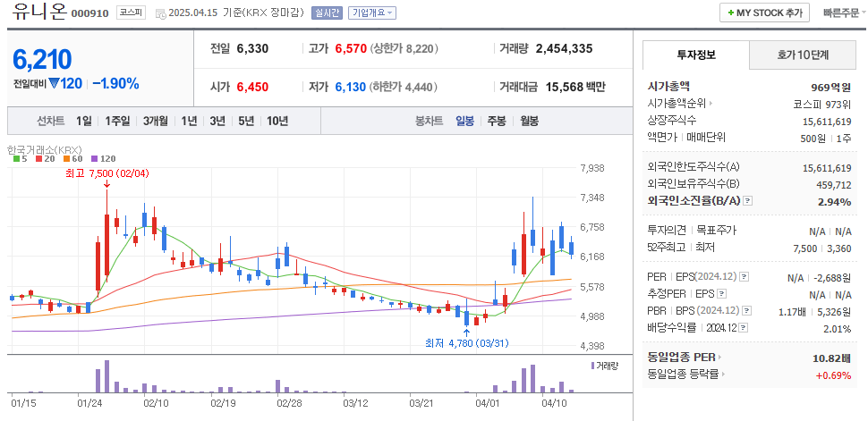This screenshot has width=868, height=421.
Task: Select the 5년 line chart period
Action: click(x=246, y=122)
